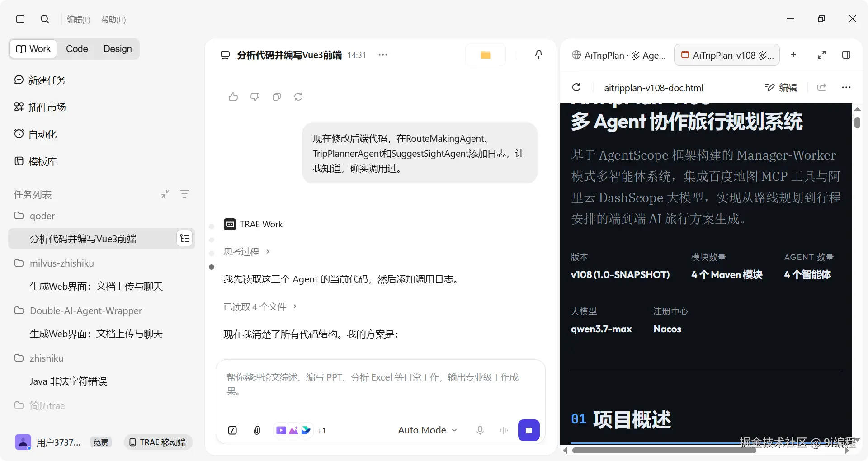Open user profile 用户3737...

click(48, 442)
